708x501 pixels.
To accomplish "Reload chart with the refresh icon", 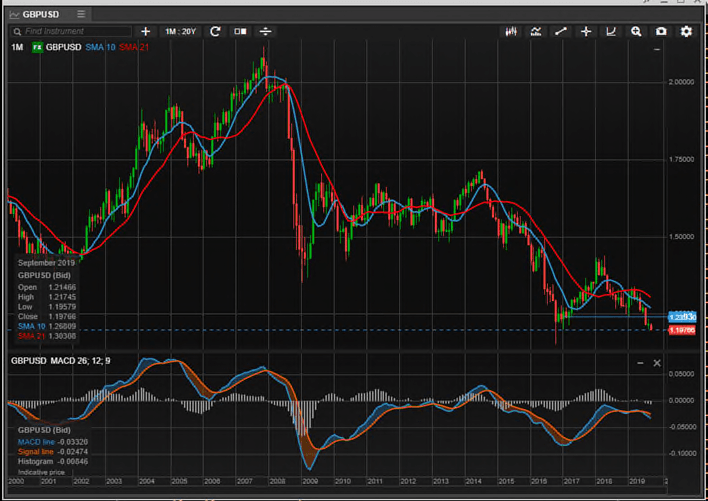I will [215, 31].
